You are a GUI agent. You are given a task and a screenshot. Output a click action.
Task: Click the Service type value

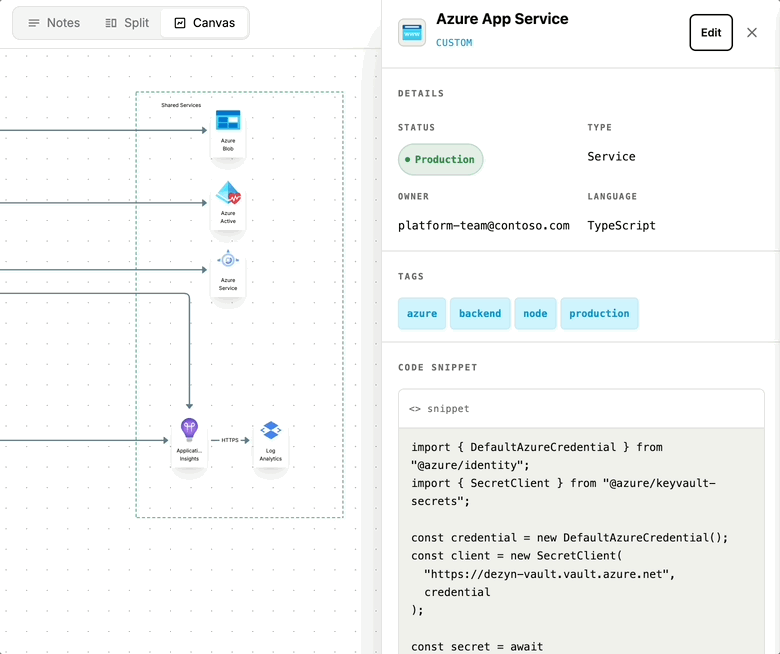(x=611, y=157)
